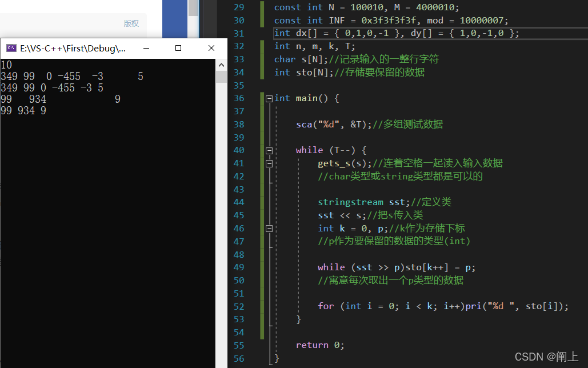Click line number 49 in the editor
Viewport: 588px width, 368px height.
click(239, 267)
